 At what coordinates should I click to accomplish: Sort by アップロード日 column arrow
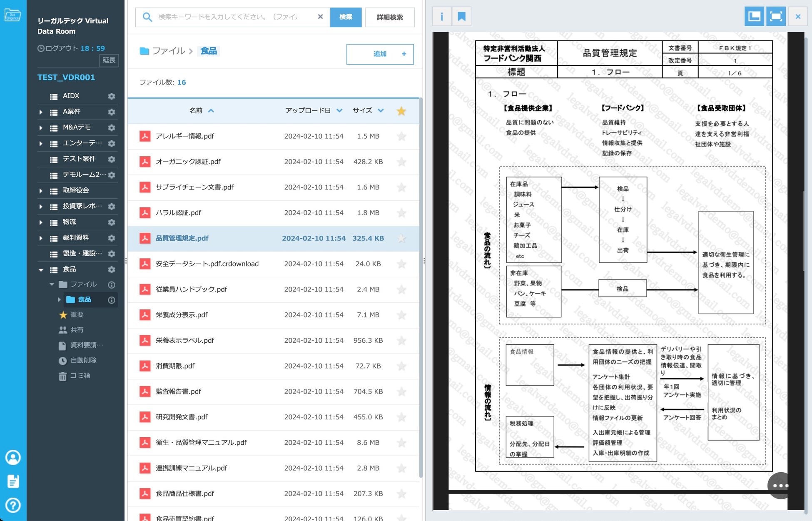[x=339, y=111]
